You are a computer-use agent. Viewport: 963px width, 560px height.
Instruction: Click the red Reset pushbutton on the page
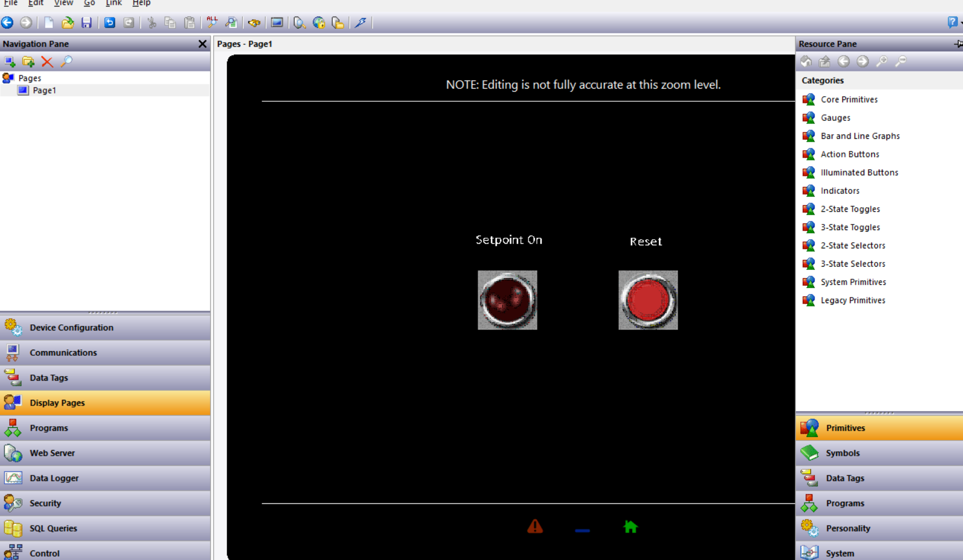click(x=648, y=300)
